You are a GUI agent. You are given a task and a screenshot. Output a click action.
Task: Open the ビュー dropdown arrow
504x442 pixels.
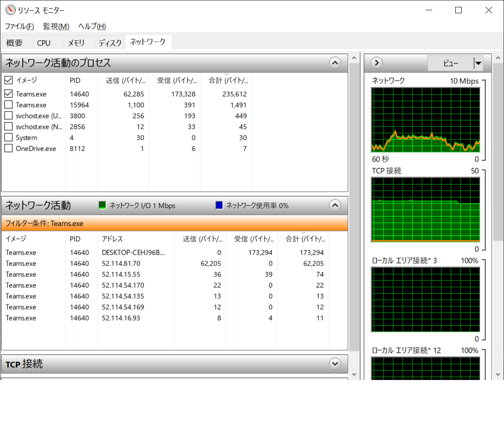point(478,63)
